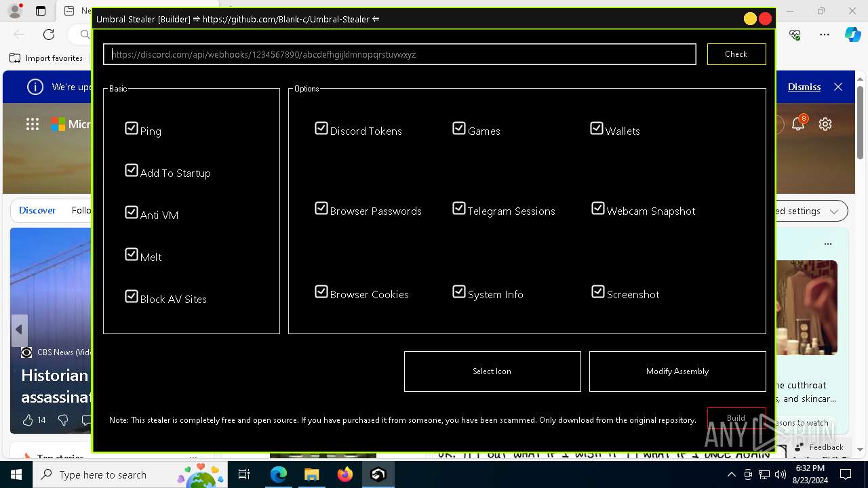
Task: Open three-dot menu on right news card
Action: (x=827, y=244)
